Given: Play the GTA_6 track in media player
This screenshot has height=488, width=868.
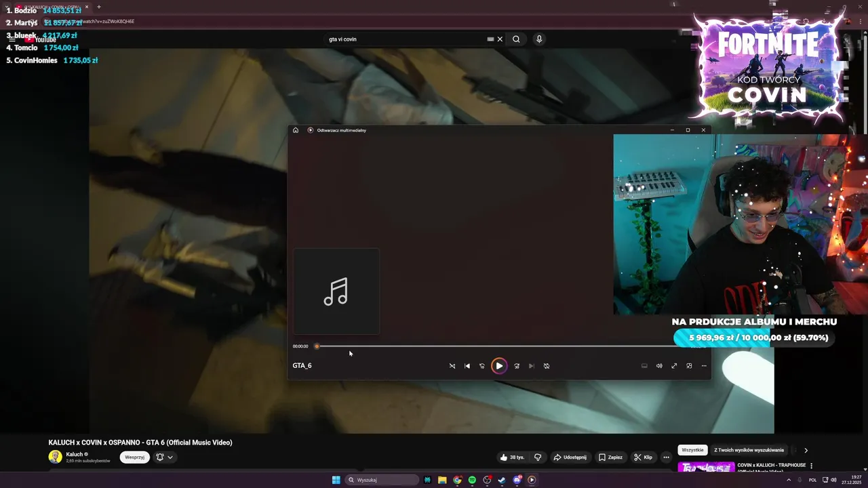Looking at the screenshot, I should [x=499, y=366].
